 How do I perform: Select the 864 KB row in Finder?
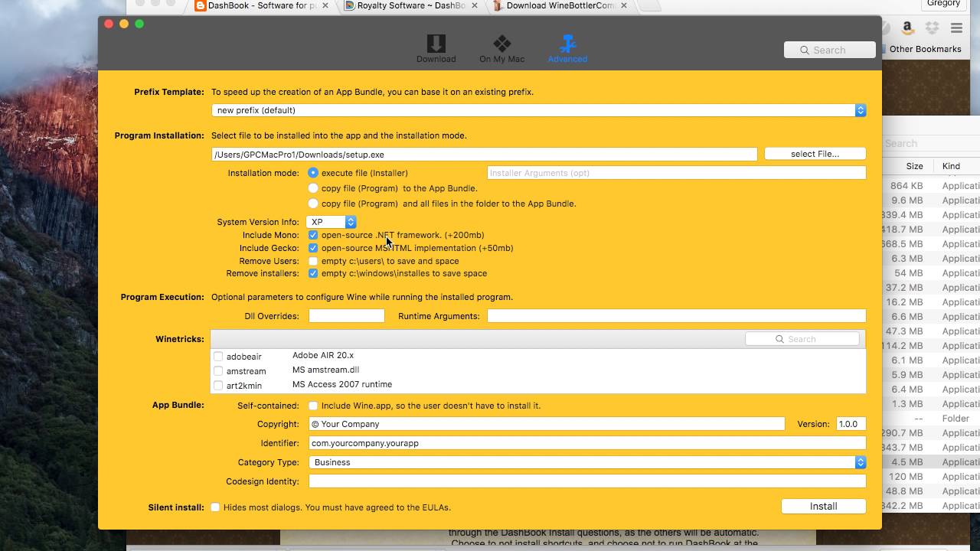click(x=931, y=186)
